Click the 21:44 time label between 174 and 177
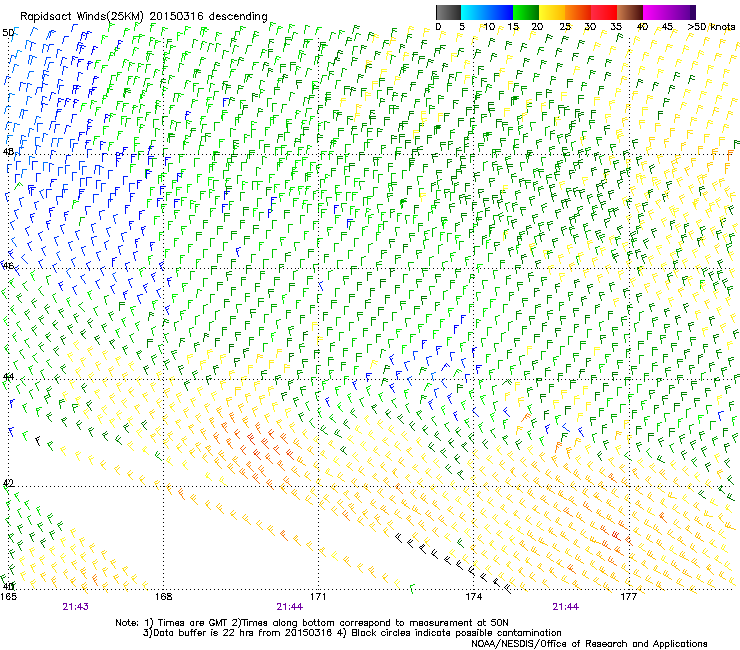This screenshot has height=650, width=740. pos(565,607)
